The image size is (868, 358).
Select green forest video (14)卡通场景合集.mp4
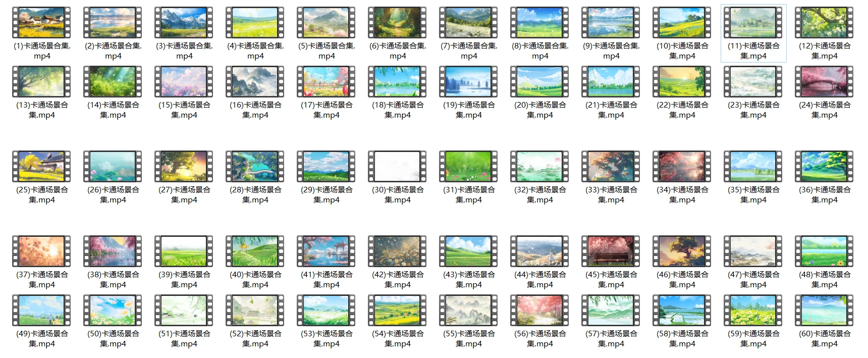click(x=113, y=81)
